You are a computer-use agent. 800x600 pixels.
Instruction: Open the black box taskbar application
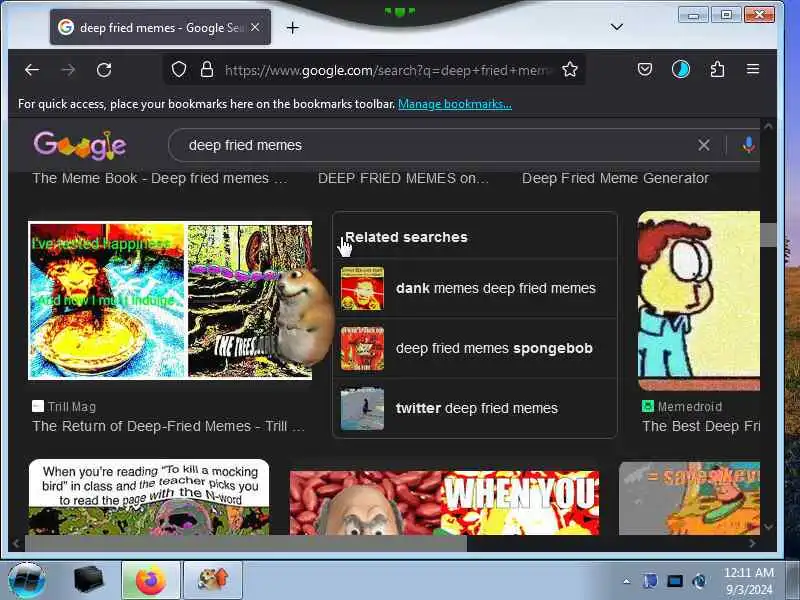tap(89, 580)
